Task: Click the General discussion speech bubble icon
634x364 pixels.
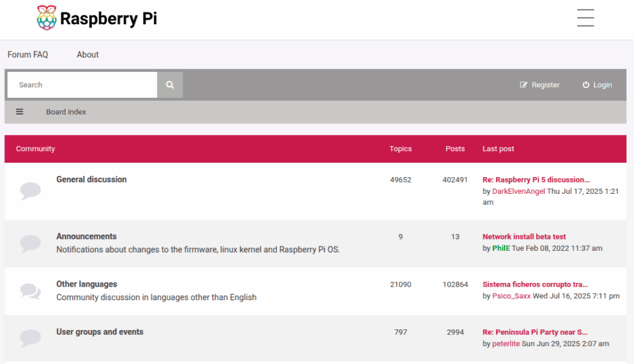Action: [30, 191]
